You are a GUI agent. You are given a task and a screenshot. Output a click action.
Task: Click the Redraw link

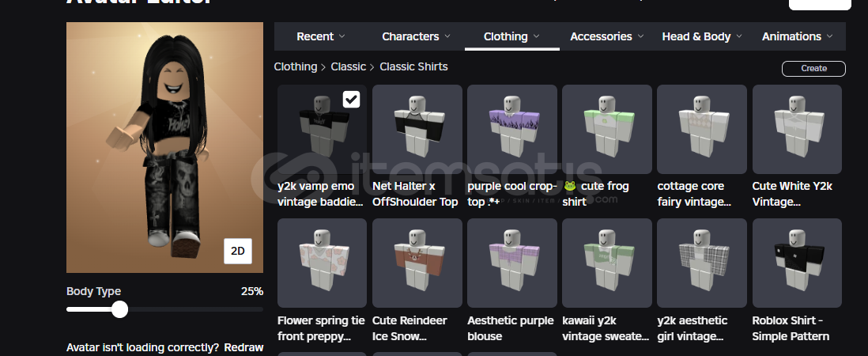point(243,348)
